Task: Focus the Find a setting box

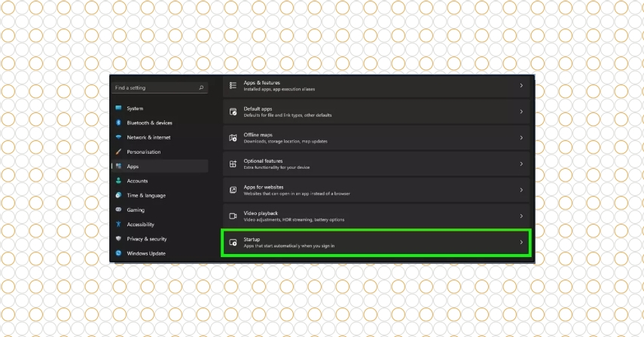Action: click(160, 87)
